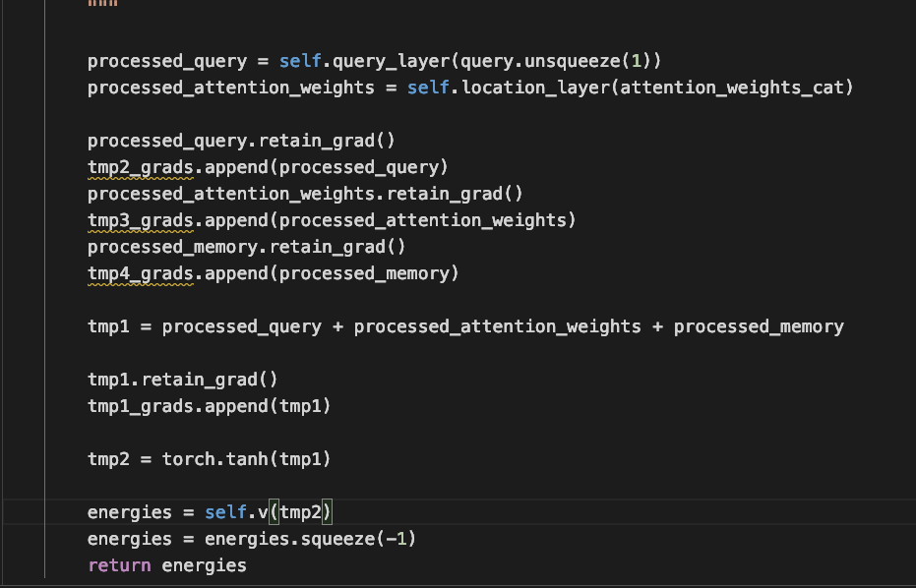Click the indentation guide line in the left margin
Image resolution: width=916 pixels, height=588 pixels.
(46, 295)
